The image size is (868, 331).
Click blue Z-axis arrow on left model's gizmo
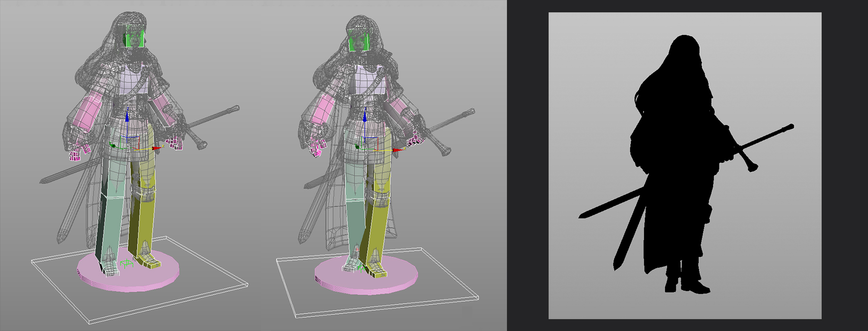coord(127,116)
